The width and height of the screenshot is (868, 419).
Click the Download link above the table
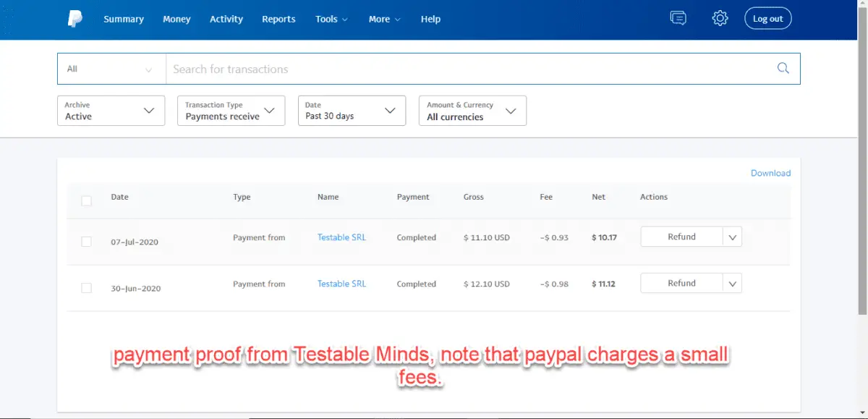[x=770, y=173]
